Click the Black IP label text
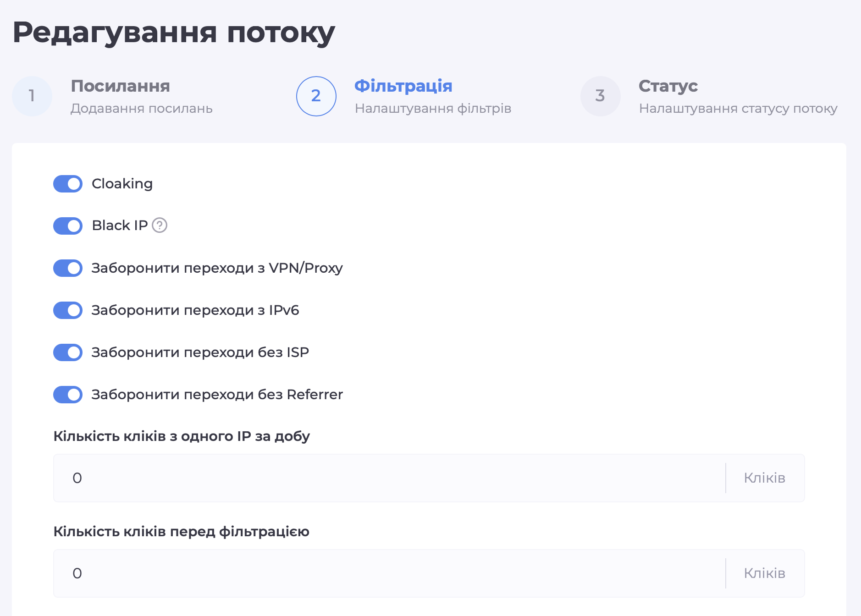This screenshot has width=861, height=616. tap(120, 225)
